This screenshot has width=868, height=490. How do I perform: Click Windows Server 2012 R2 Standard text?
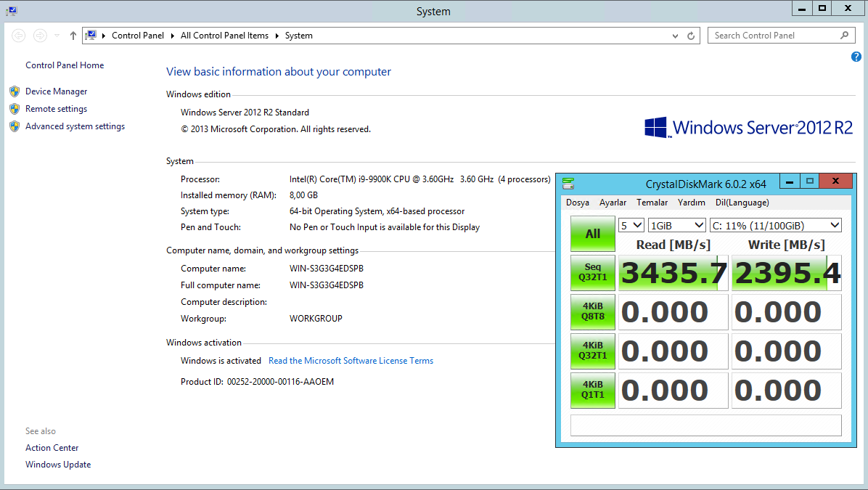[x=245, y=113]
